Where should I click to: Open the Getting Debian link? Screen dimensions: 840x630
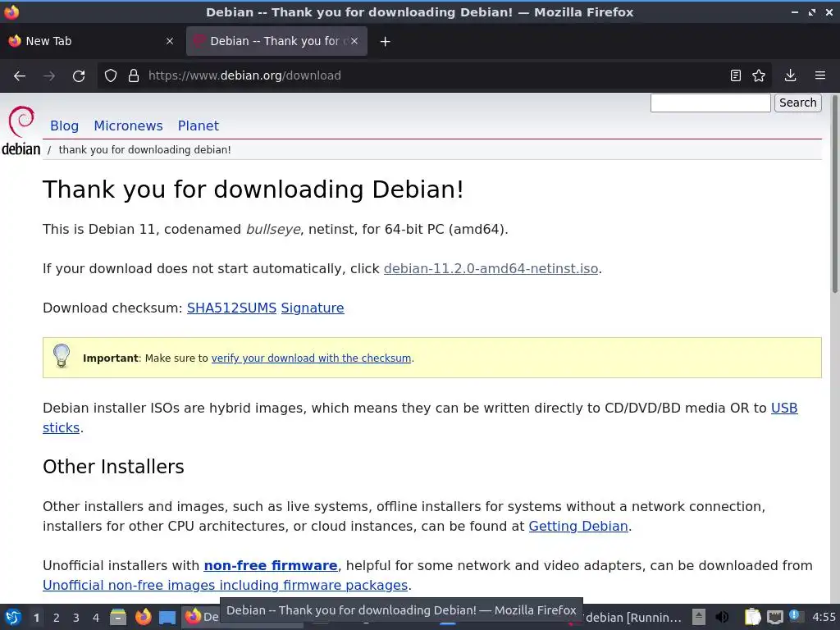(578, 526)
